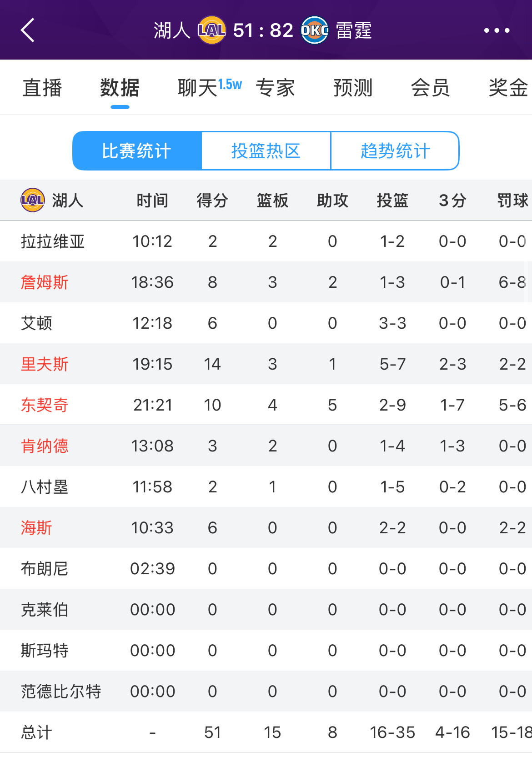The height and width of the screenshot is (777, 532).
Task: Tap the score 51:82 in the title bar
Action: pyautogui.click(x=264, y=30)
